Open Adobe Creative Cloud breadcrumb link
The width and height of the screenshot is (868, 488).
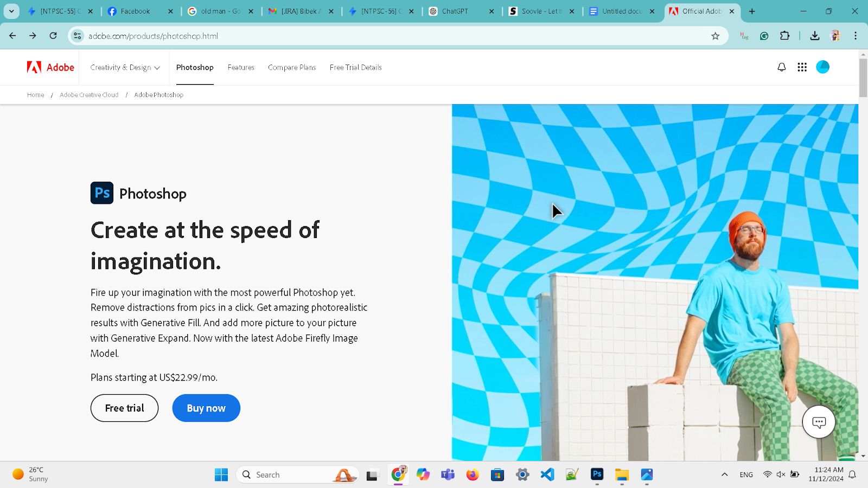[x=89, y=95]
